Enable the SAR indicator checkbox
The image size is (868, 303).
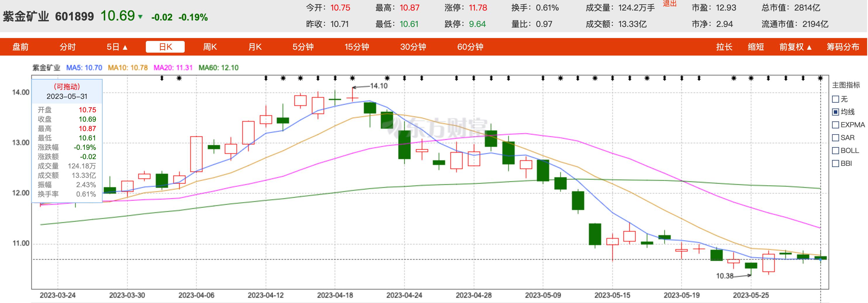[x=836, y=137]
